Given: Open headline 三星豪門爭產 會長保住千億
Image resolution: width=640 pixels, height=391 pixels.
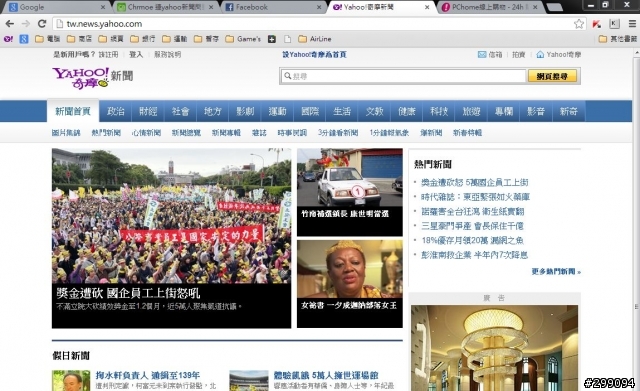Looking at the screenshot, I should coord(472,226).
